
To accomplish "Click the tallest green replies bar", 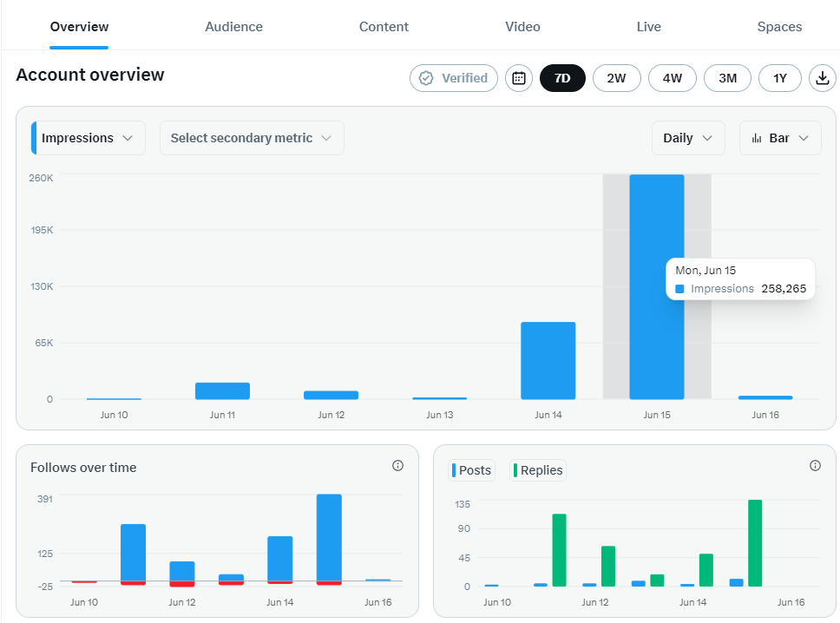I will (755, 543).
